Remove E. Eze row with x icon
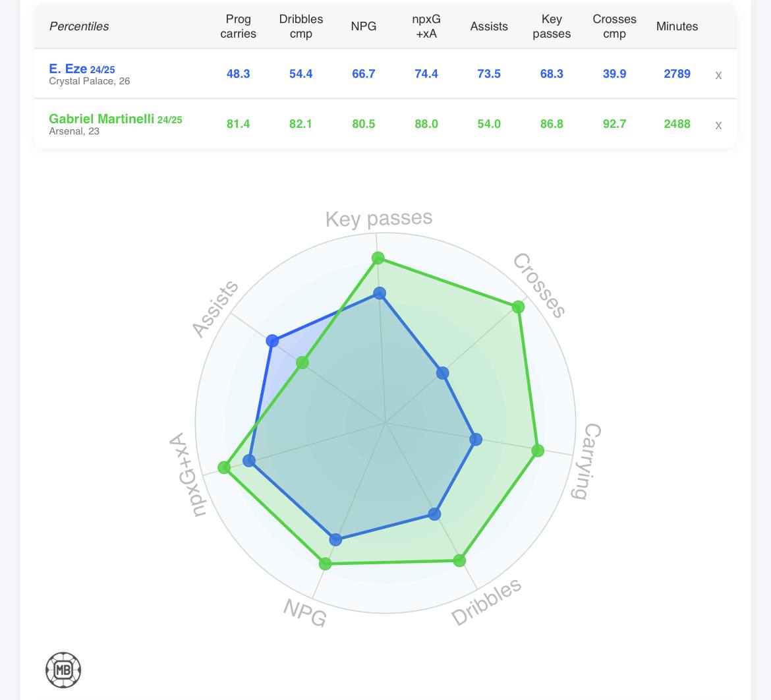This screenshot has width=771, height=700. pos(718,75)
